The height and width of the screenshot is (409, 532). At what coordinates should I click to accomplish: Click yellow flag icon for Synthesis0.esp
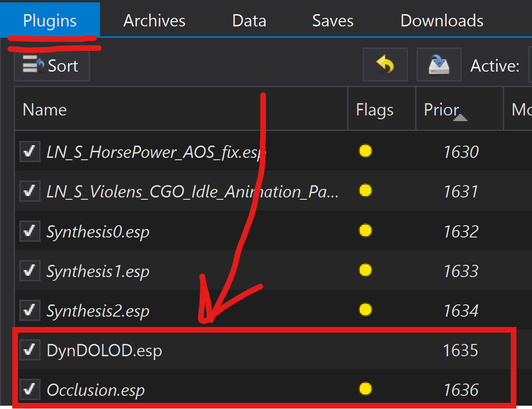point(365,231)
